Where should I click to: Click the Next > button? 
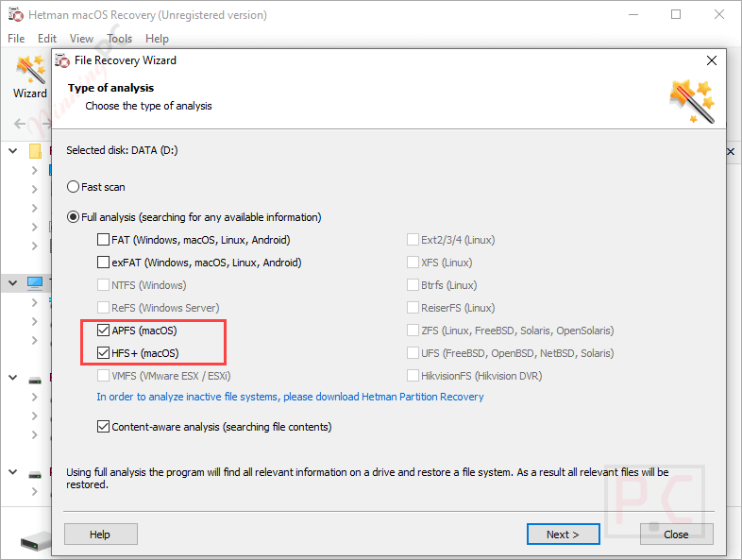click(x=564, y=534)
